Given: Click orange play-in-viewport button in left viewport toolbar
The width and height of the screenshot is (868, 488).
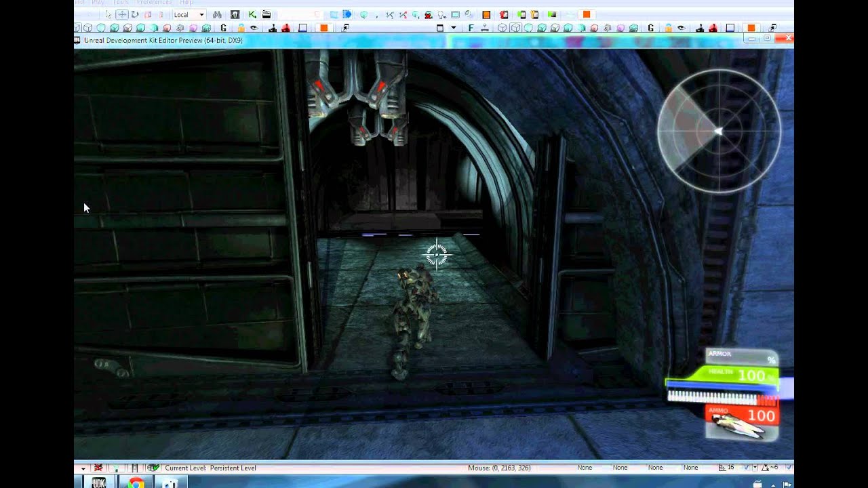Looking at the screenshot, I should [323, 28].
